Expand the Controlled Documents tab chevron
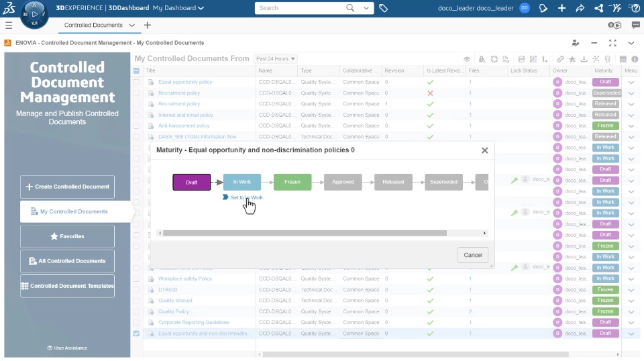 [132, 25]
